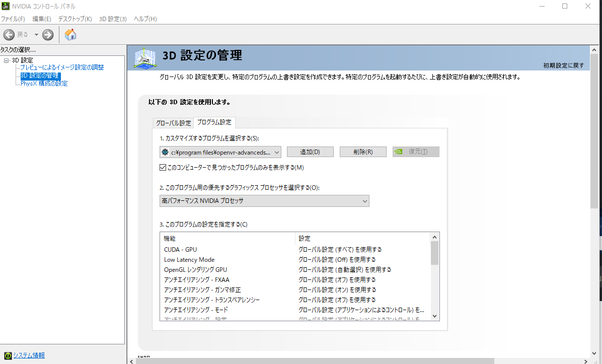
Task: Open the デスクトップ(K) menu
Action: (75, 19)
